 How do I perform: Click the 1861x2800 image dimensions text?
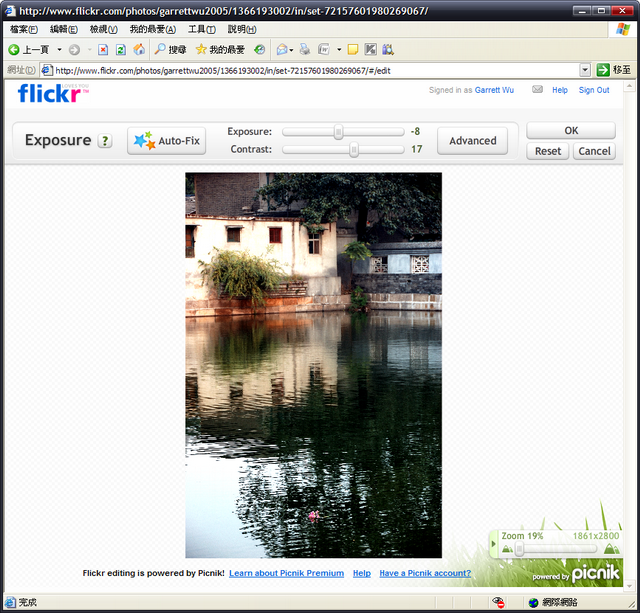tap(596, 536)
